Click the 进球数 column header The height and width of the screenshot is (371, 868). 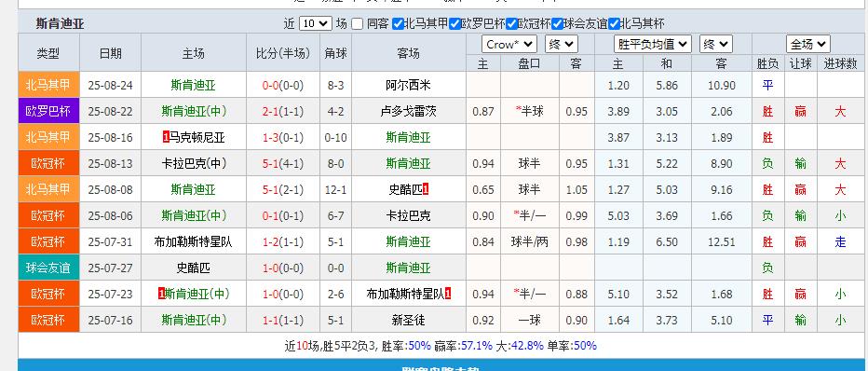(840, 63)
